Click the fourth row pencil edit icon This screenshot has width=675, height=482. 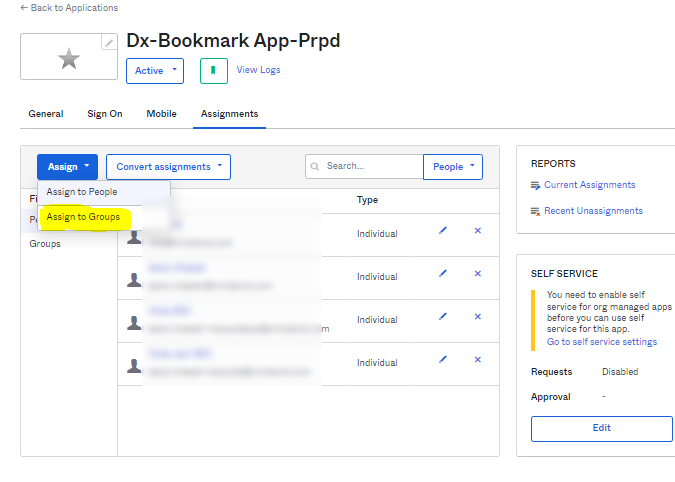[443, 360]
